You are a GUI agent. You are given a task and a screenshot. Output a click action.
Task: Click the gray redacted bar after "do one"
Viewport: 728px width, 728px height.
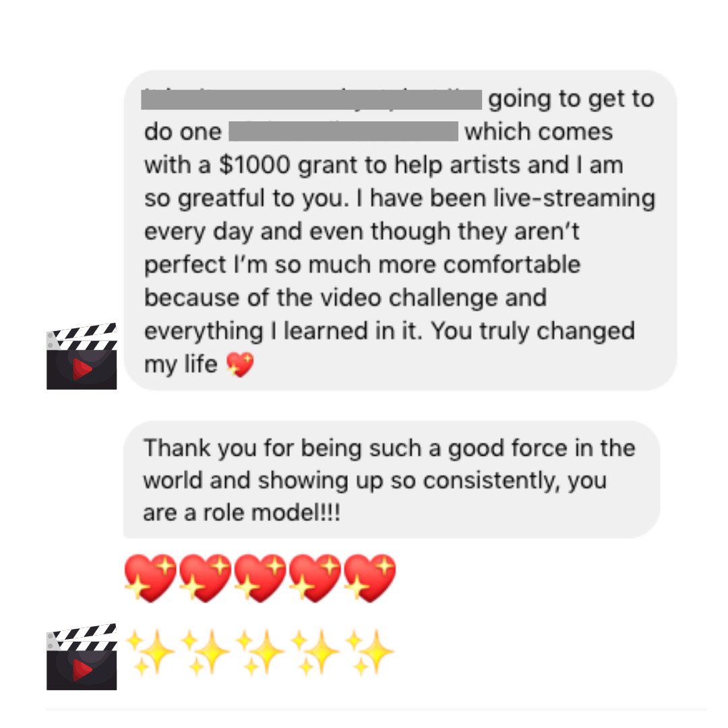click(344, 131)
